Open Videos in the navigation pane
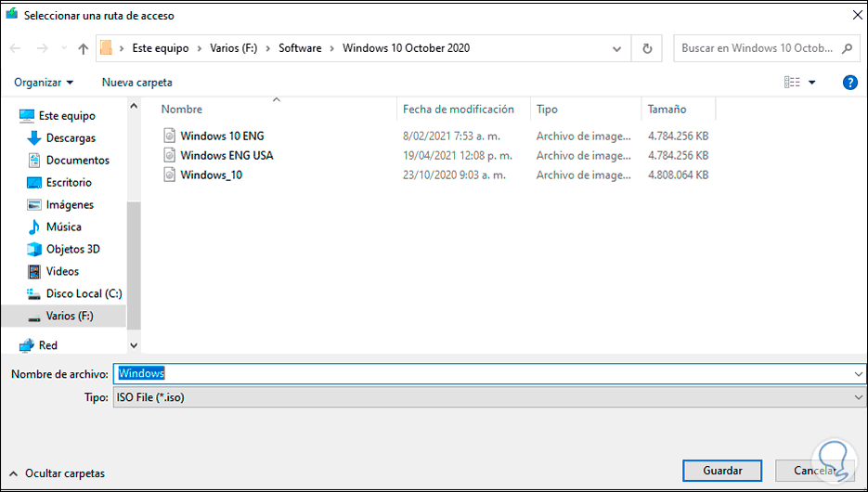Image resolution: width=868 pixels, height=492 pixels. (x=62, y=271)
